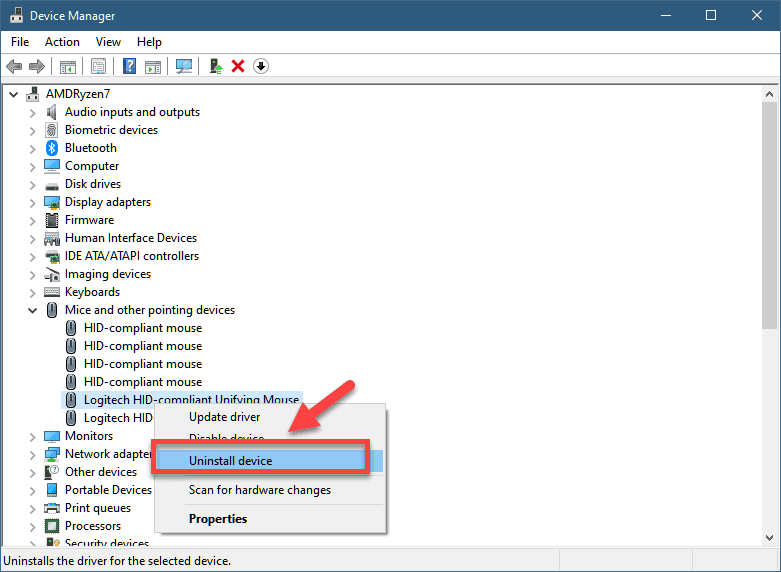This screenshot has height=572, width=781.
Task: Select the Bluetooth category icon
Action: pos(52,148)
